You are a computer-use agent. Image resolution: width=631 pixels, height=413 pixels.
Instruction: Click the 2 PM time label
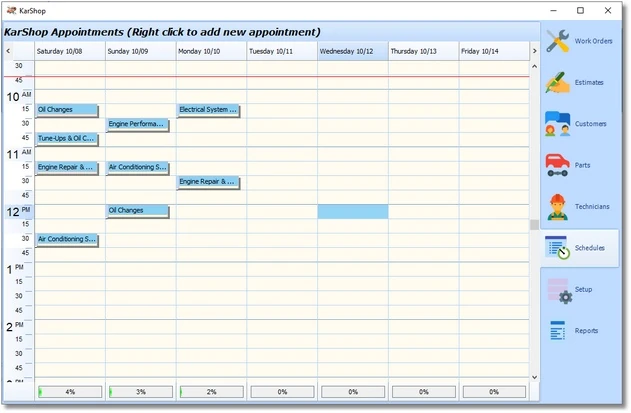(15, 326)
